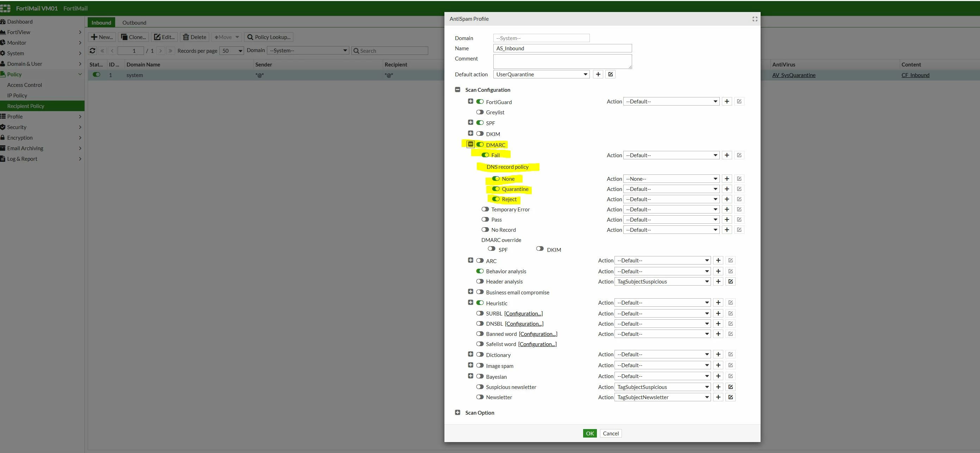Click the refresh icon in policy list toolbar
This screenshot has width=980, height=453.
click(93, 51)
